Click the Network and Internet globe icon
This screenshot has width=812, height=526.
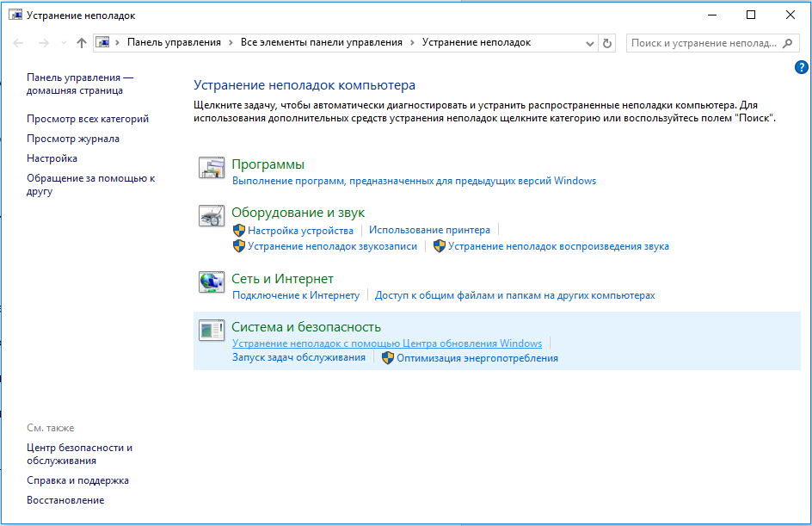(212, 282)
